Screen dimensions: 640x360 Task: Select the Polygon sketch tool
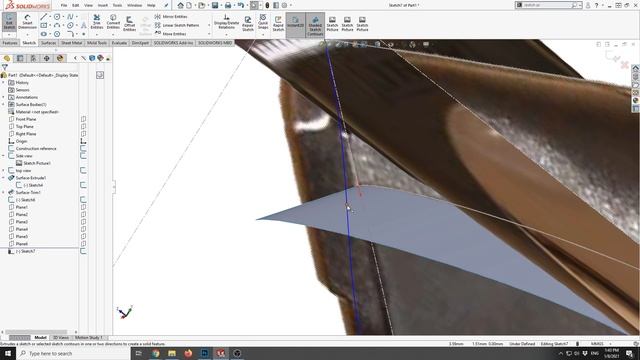tap(57, 34)
